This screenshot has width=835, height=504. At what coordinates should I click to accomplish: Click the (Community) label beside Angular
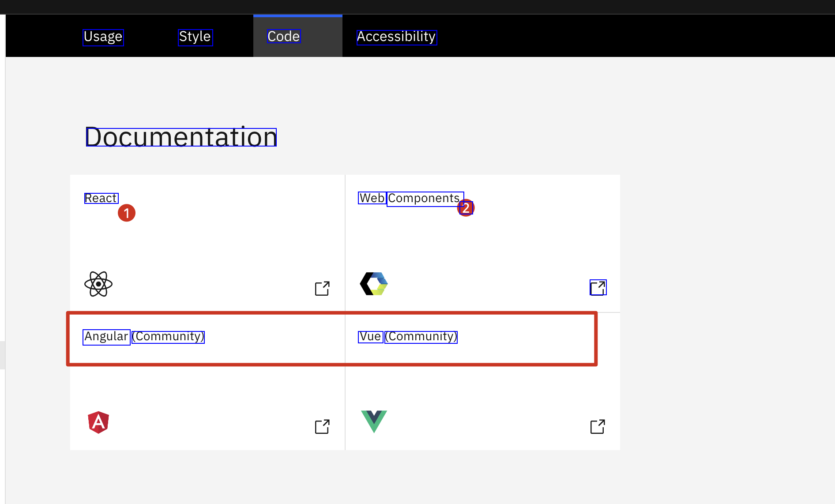click(x=169, y=337)
